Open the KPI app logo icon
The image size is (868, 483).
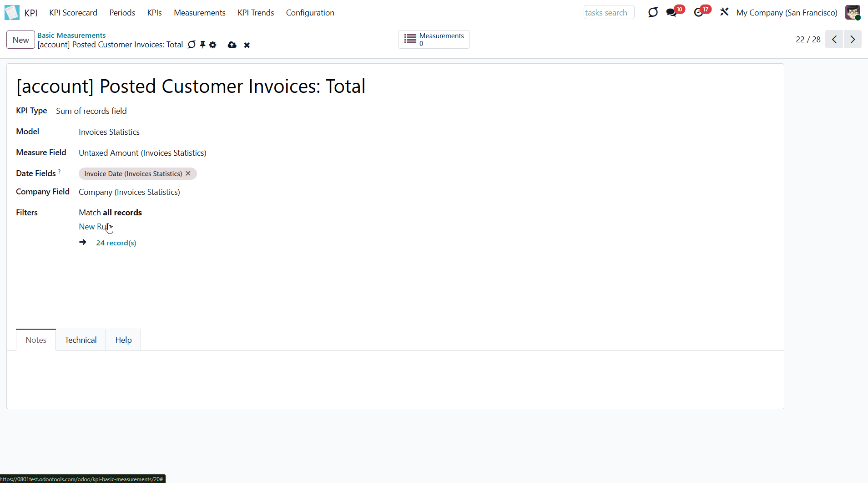tap(12, 13)
